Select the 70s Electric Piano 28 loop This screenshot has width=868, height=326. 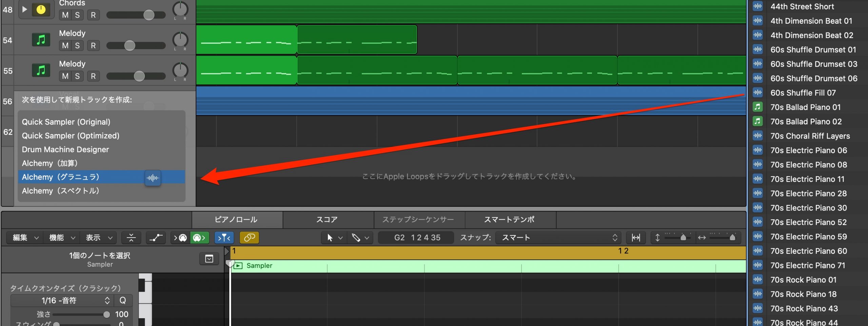[x=808, y=193]
